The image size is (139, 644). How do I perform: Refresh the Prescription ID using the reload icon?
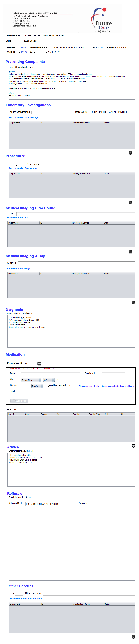coord(39,363)
